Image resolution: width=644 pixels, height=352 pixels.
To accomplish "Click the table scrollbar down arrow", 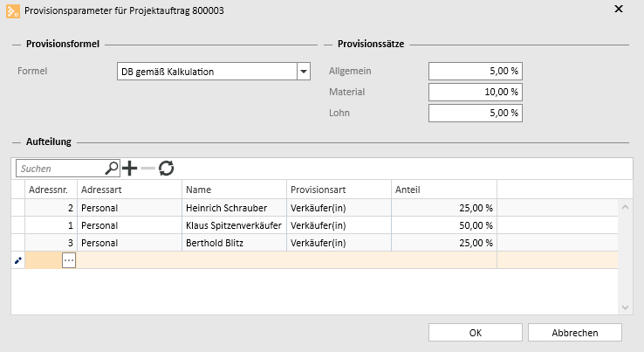I will coord(625,307).
